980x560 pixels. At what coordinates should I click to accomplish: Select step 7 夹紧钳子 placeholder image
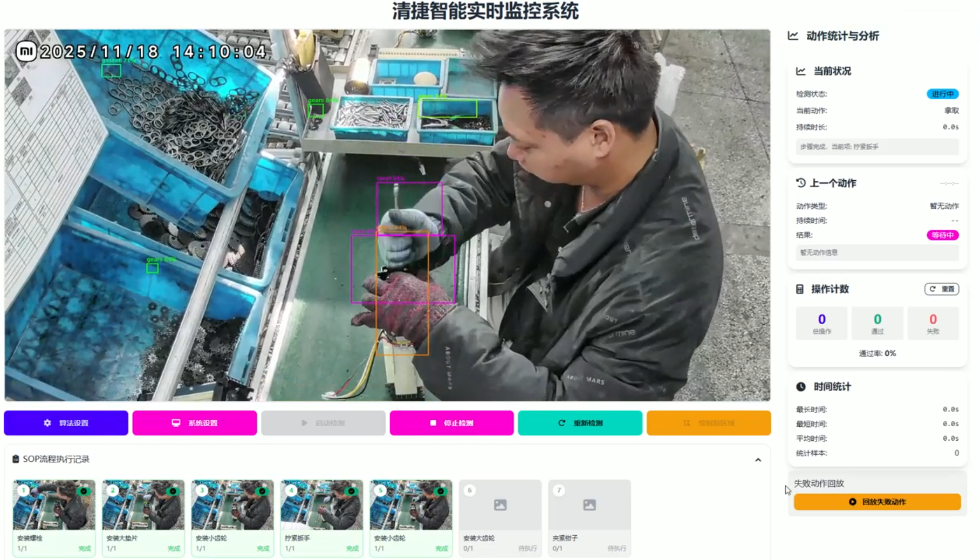[x=590, y=505]
